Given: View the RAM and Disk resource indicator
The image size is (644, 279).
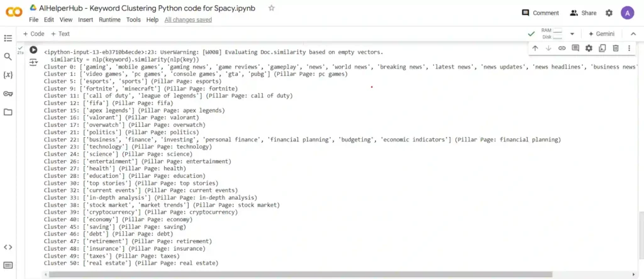Looking at the screenshot, I should (x=551, y=34).
